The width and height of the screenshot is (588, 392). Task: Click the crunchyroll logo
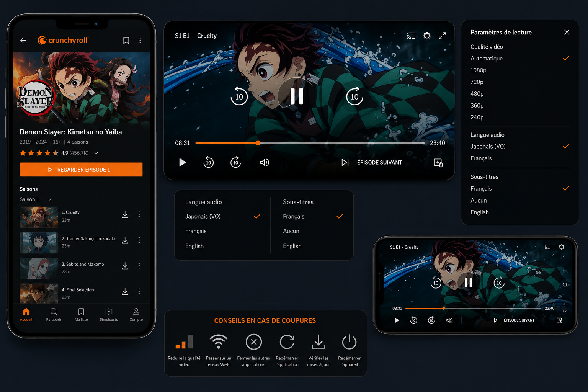tap(63, 40)
